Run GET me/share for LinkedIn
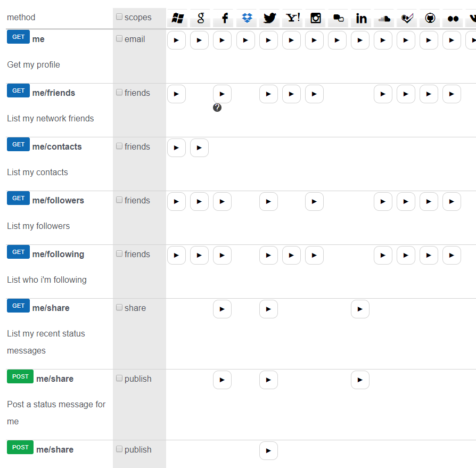476x468 pixels. [360, 309]
